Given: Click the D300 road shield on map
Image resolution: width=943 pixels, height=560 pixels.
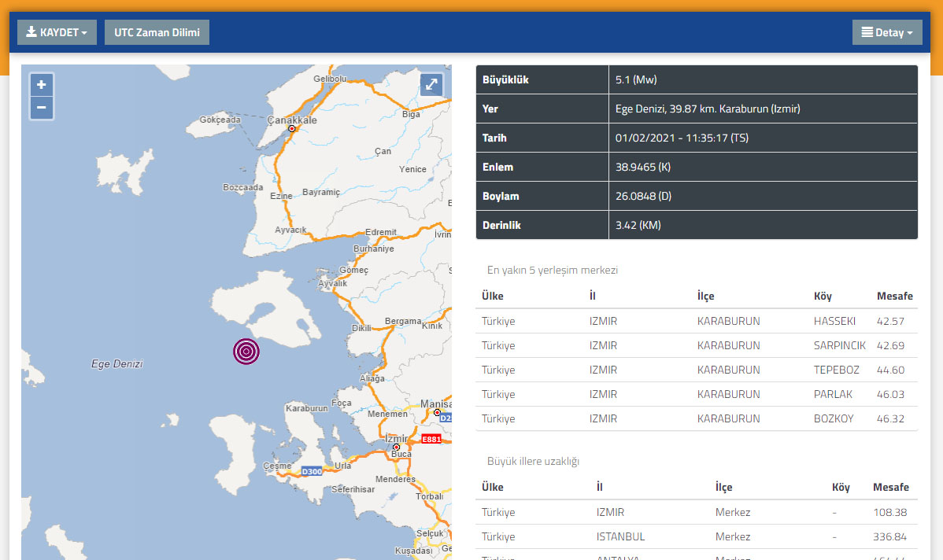Looking at the screenshot, I should 312,471.
